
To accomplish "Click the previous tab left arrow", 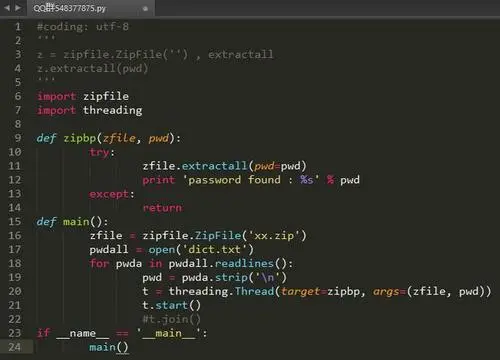I will click(x=7, y=7).
